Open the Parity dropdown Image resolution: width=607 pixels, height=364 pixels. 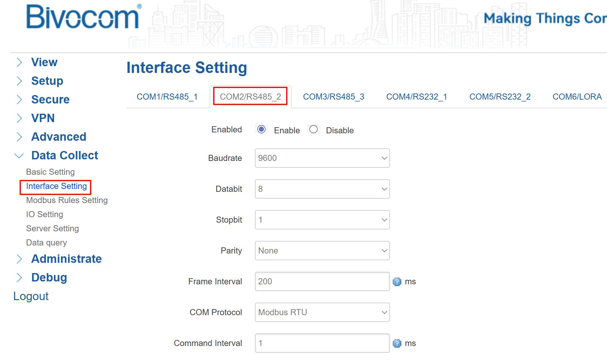click(x=322, y=251)
